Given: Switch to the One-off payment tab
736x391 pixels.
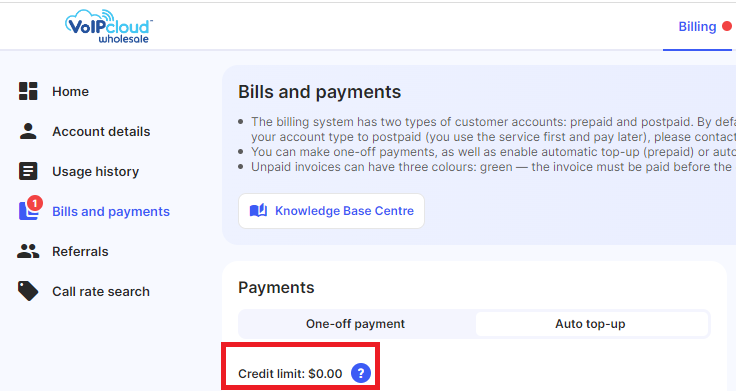Looking at the screenshot, I should [355, 324].
